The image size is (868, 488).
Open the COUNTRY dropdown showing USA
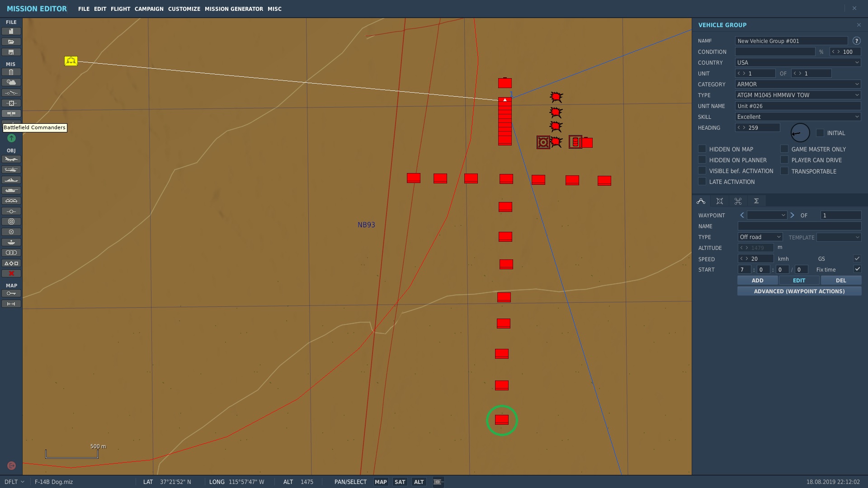coord(798,62)
